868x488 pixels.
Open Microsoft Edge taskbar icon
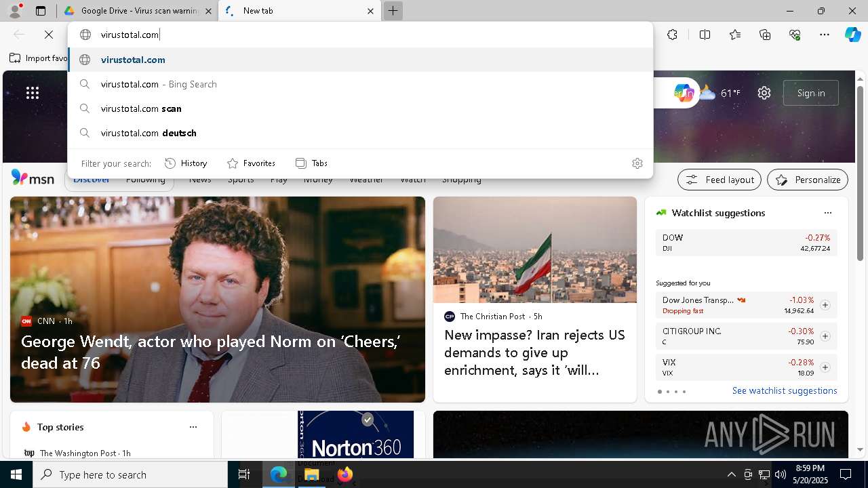coord(279,474)
